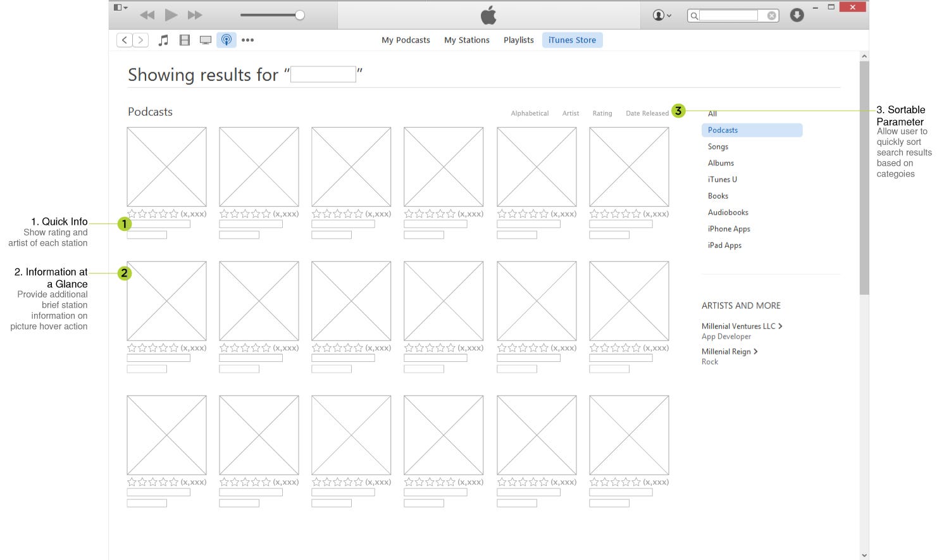Maximize the iTunes window
This screenshot has height=560, width=944.
point(831,7)
